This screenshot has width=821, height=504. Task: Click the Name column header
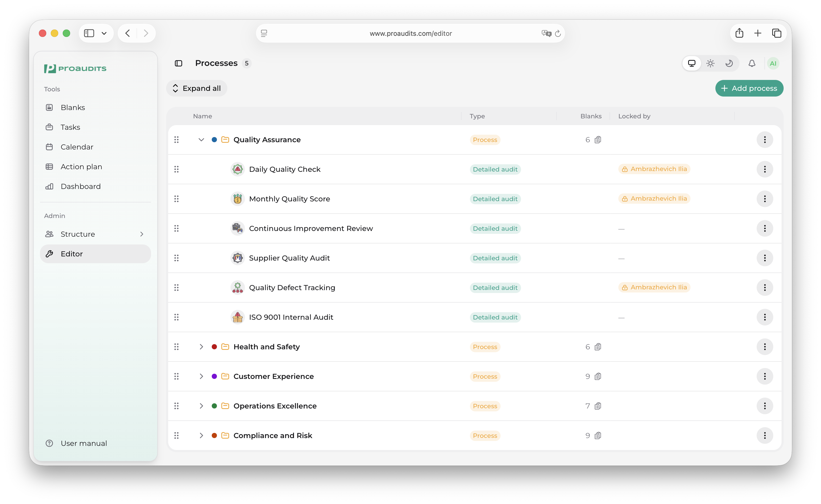tap(203, 116)
